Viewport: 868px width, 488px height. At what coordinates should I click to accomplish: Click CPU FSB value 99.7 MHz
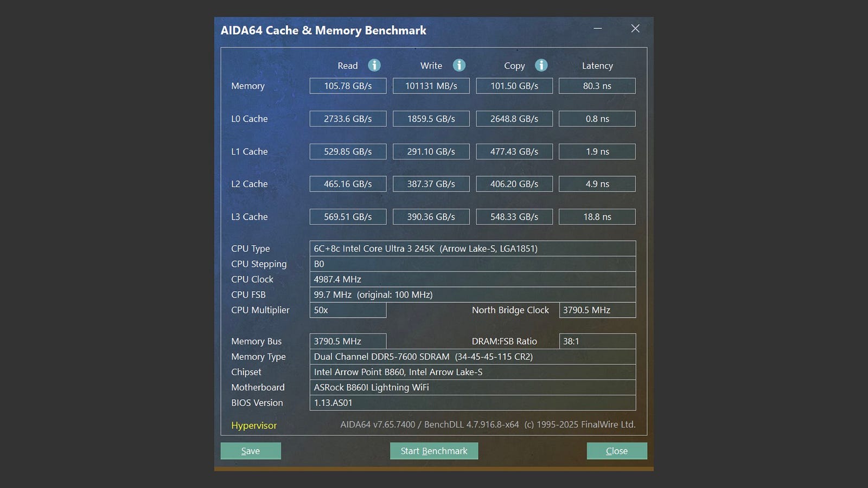[x=473, y=294]
